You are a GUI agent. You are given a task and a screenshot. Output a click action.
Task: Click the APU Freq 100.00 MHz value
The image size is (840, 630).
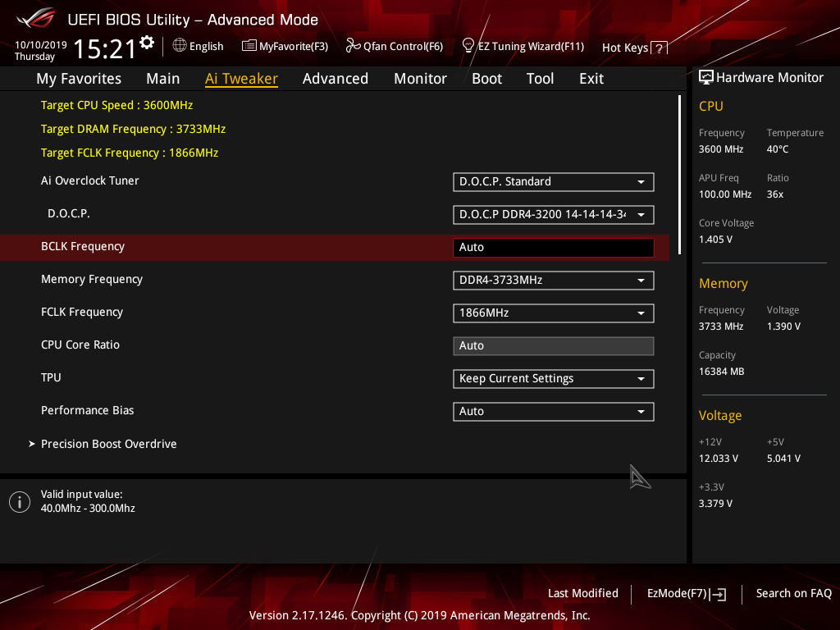725,194
